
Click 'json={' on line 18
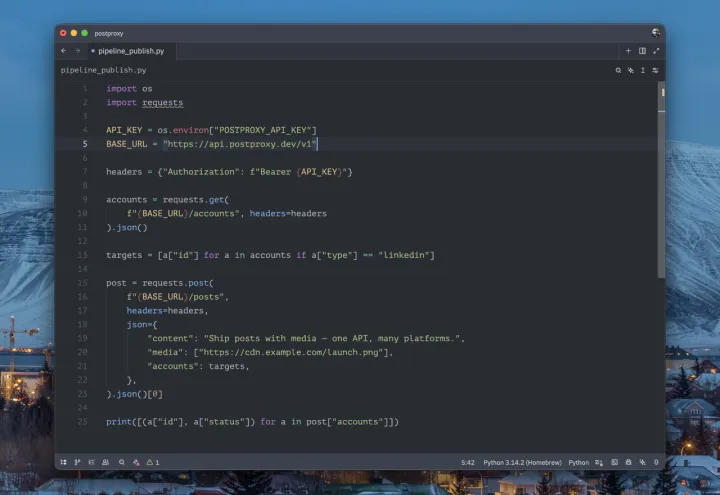tap(142, 325)
